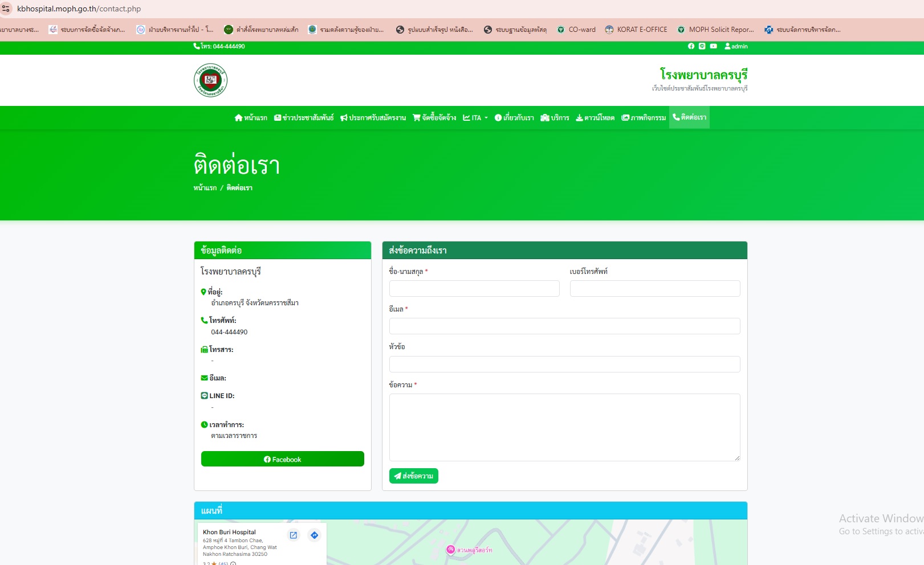This screenshot has width=924, height=565.
Task: Open the admin user menu
Action: tap(736, 46)
